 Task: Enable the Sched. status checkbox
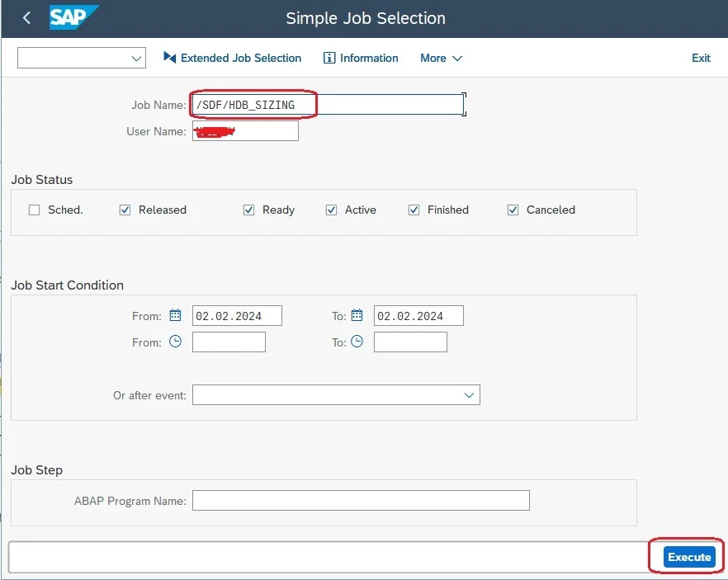(x=34, y=210)
